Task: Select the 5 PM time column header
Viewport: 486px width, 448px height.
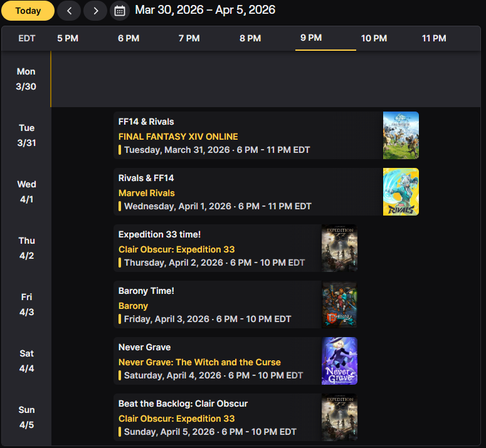Action: [68, 38]
